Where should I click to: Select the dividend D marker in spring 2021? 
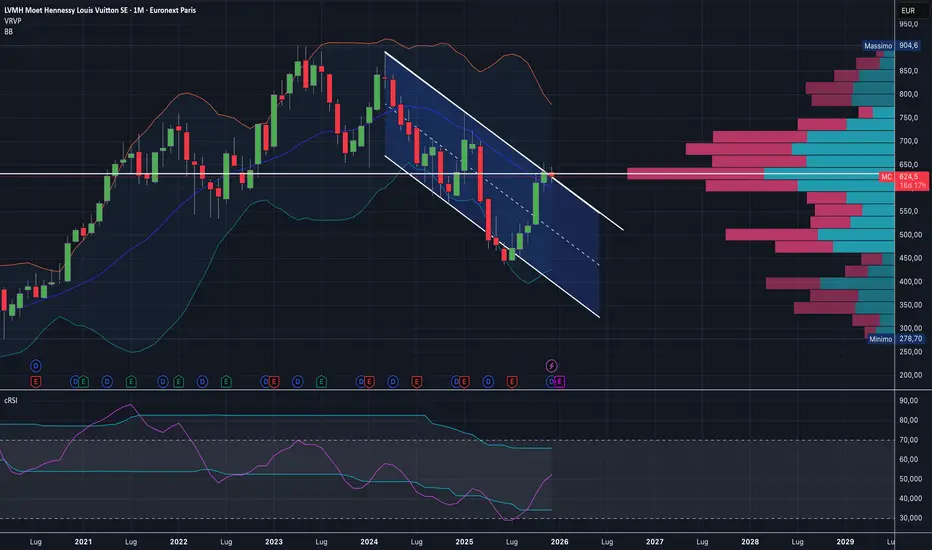[107, 382]
